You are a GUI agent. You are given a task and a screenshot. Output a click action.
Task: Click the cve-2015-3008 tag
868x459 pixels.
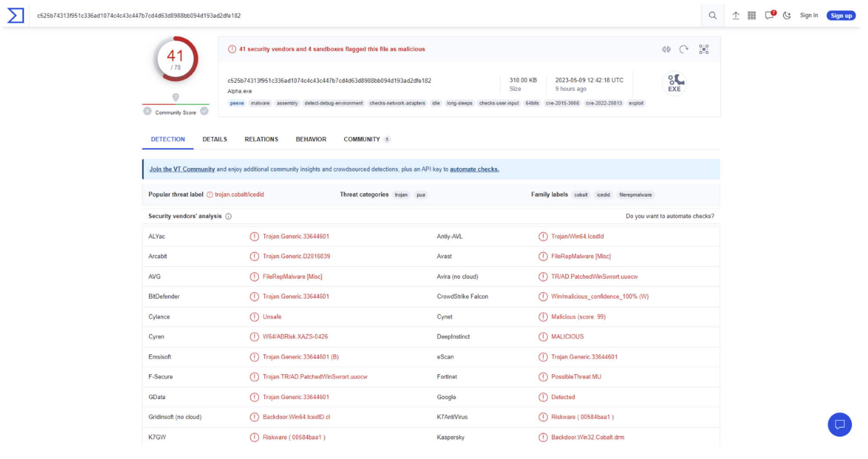point(562,103)
